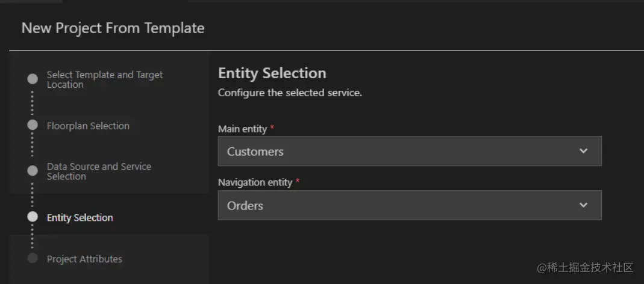The image size is (644, 284).
Task: Click the Floorplan Selection step circle
Action: [33, 125]
